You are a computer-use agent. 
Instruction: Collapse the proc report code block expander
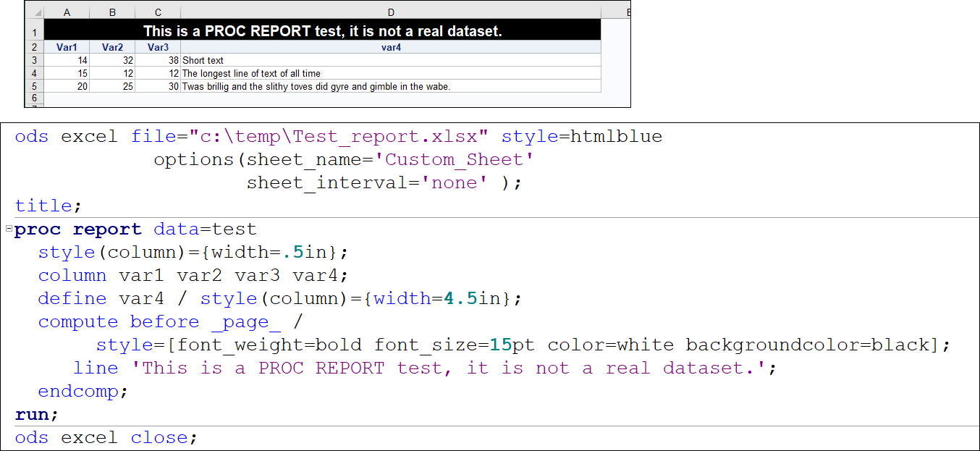(7, 229)
